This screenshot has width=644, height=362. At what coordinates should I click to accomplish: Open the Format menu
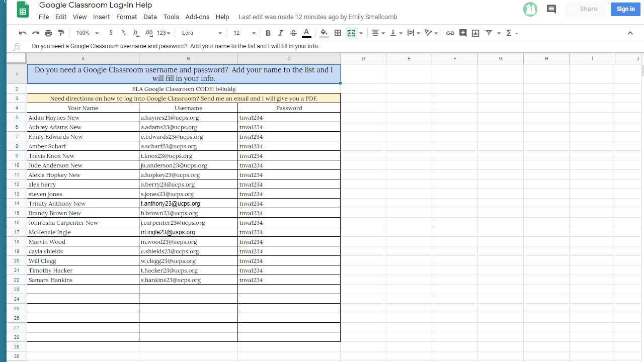(126, 17)
